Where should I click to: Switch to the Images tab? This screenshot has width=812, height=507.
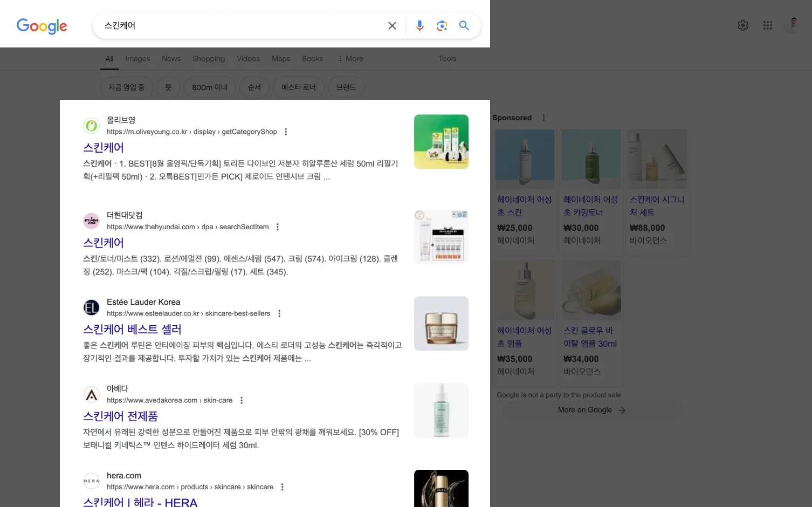[x=137, y=58]
